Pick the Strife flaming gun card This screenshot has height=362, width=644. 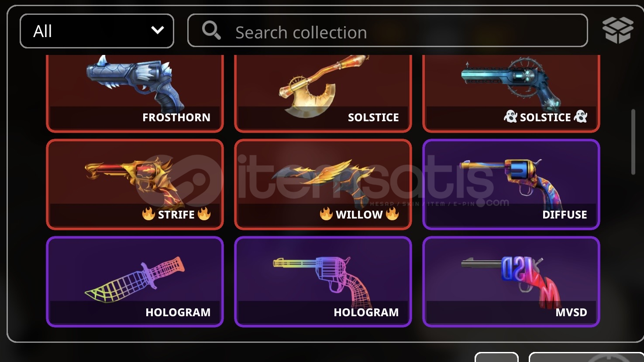pyautogui.click(x=135, y=184)
